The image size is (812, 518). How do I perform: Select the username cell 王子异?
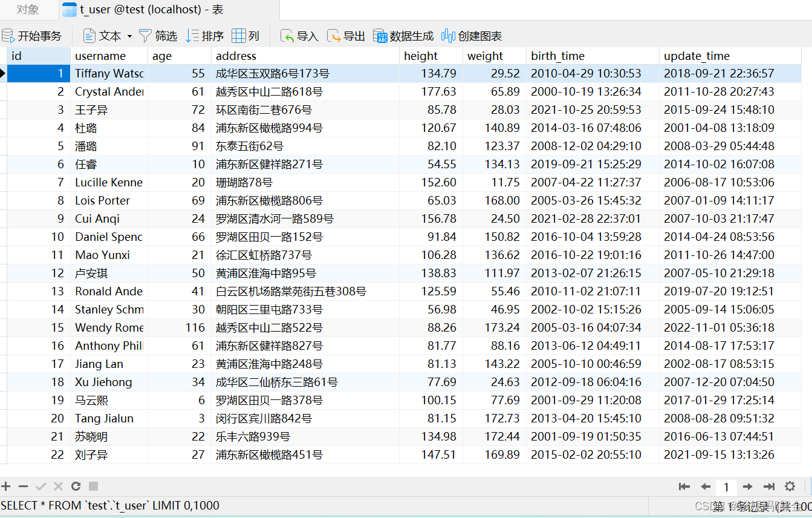[109, 110]
